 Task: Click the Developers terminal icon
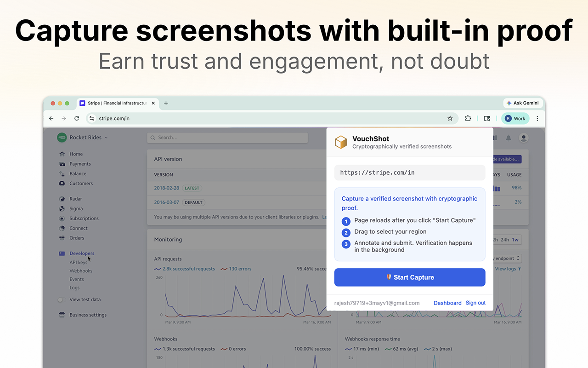pos(62,253)
